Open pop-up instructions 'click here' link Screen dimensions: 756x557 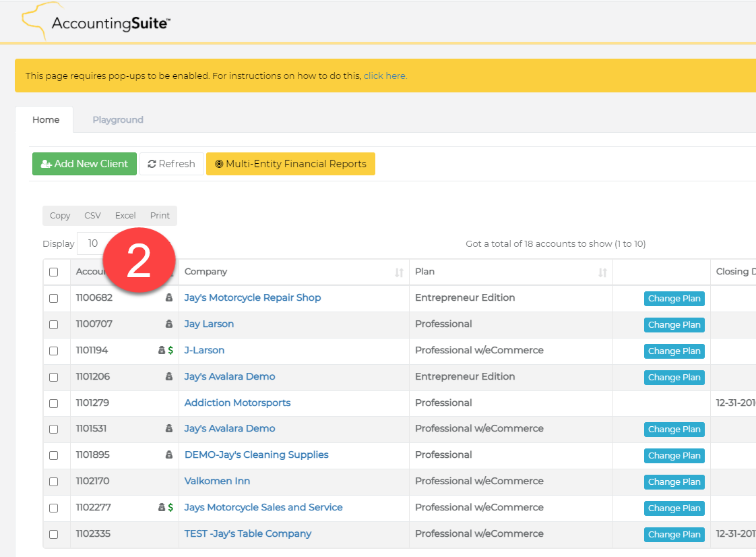(x=385, y=76)
